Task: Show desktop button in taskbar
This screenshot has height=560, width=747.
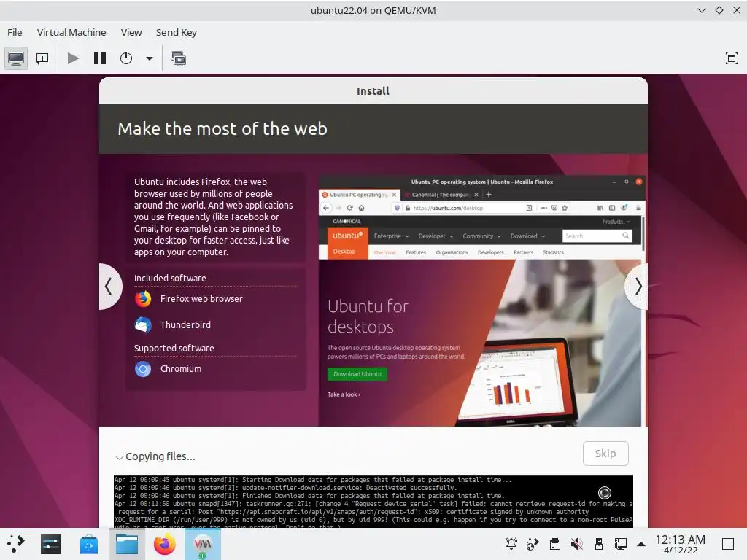Action: click(x=727, y=544)
